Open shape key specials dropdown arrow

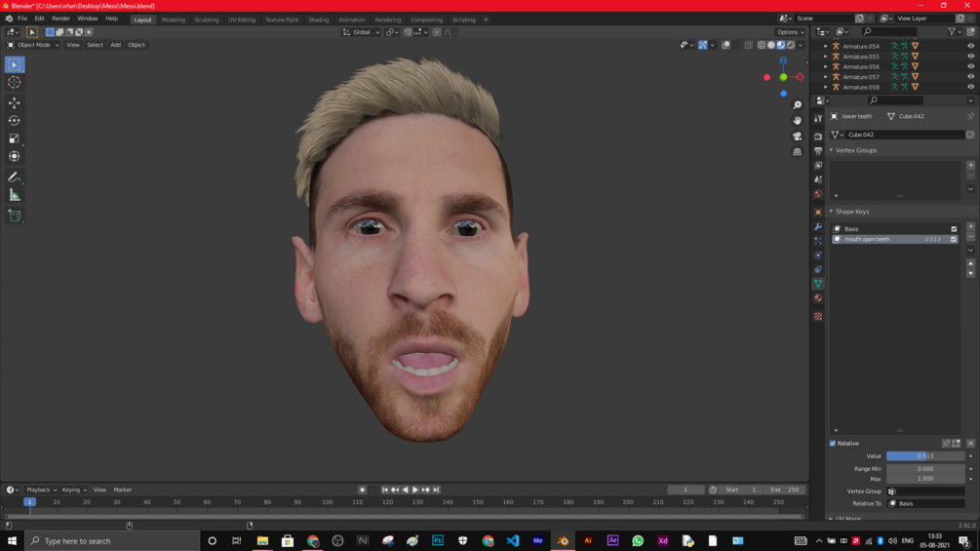[x=970, y=250]
